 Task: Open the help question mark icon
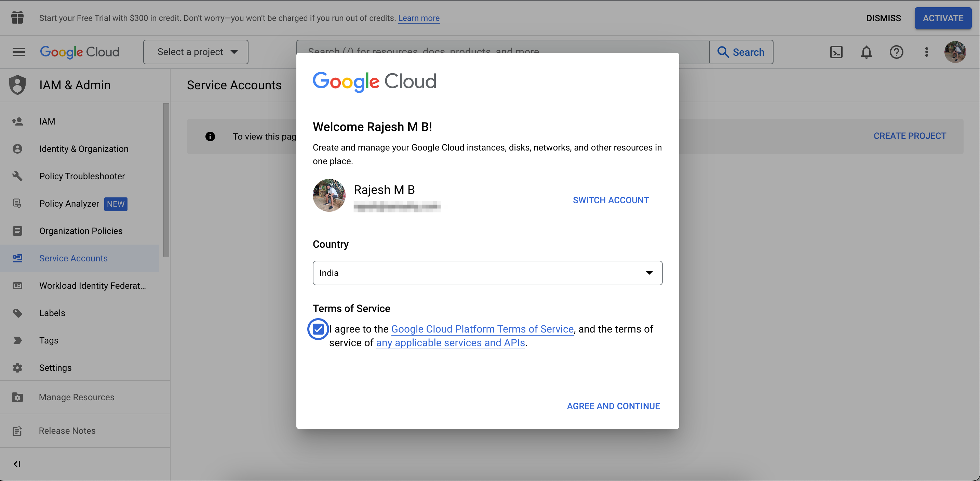(896, 52)
